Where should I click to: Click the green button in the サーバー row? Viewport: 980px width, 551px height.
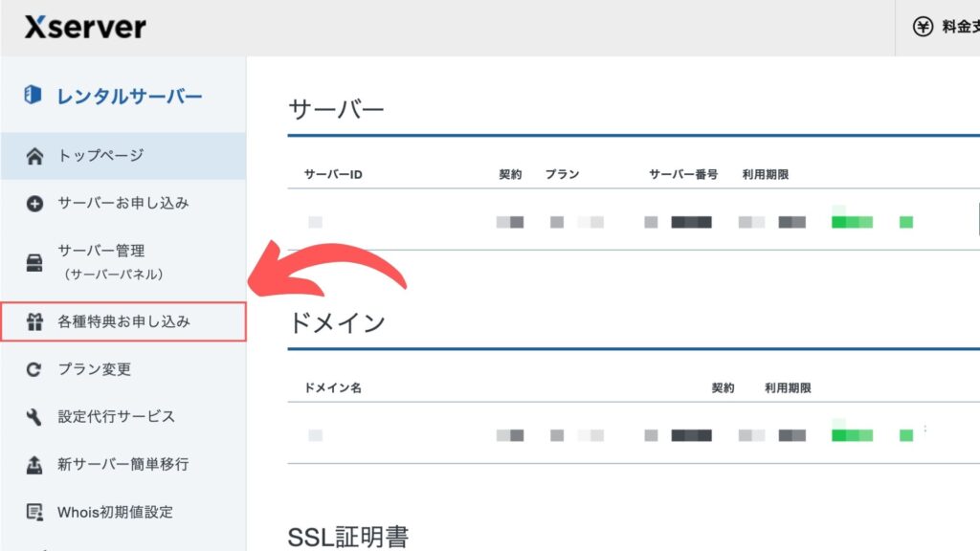pos(852,221)
